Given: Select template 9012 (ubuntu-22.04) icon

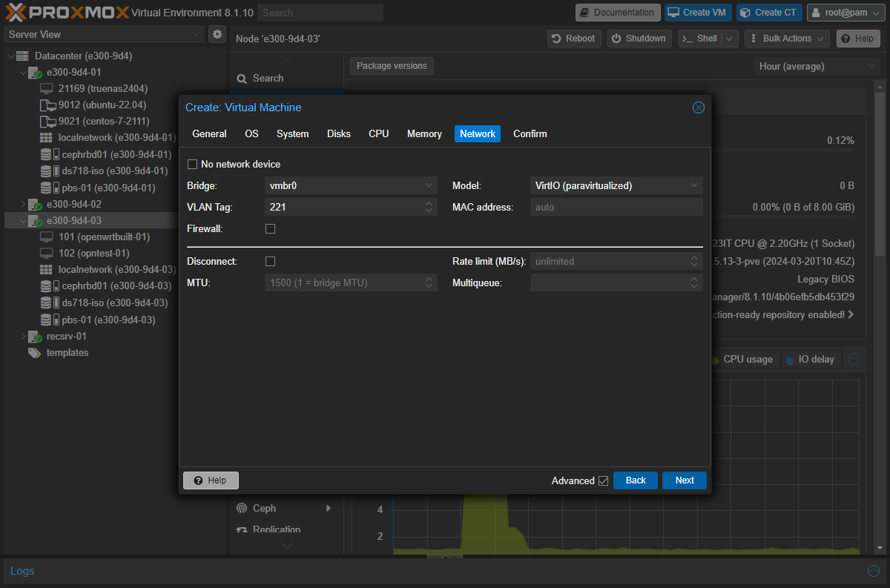Looking at the screenshot, I should [x=47, y=105].
